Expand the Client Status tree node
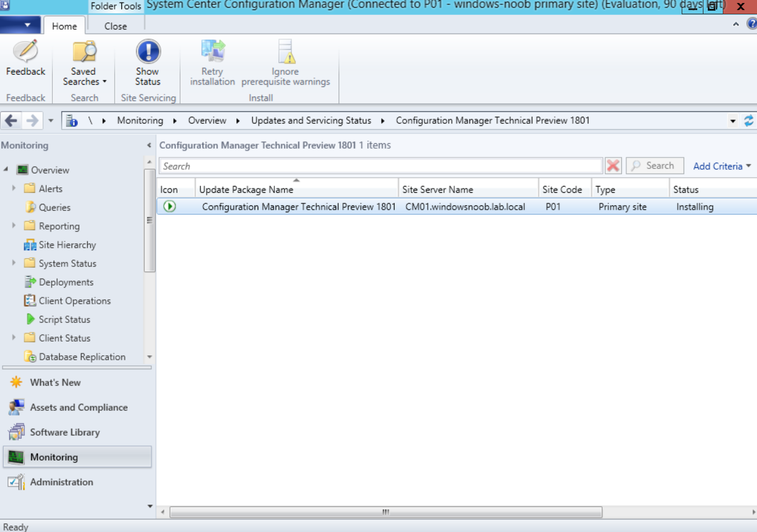757x532 pixels. pyautogui.click(x=14, y=337)
